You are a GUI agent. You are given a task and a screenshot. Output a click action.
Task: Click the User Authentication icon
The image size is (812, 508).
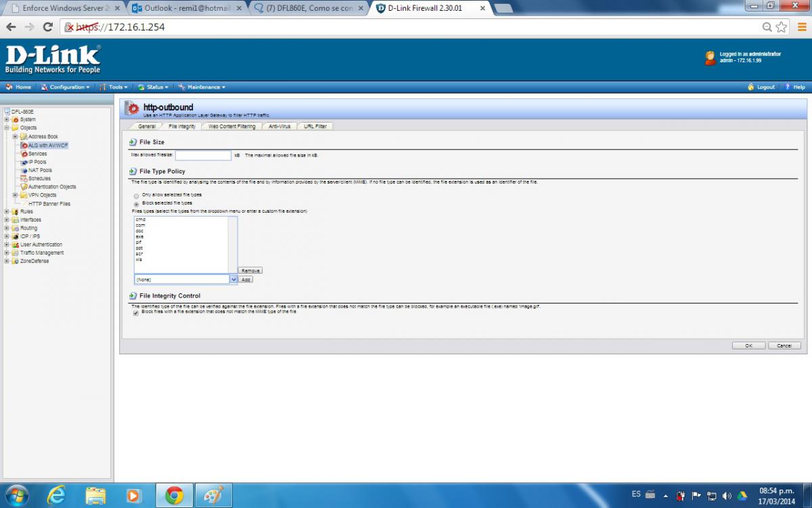(15, 245)
